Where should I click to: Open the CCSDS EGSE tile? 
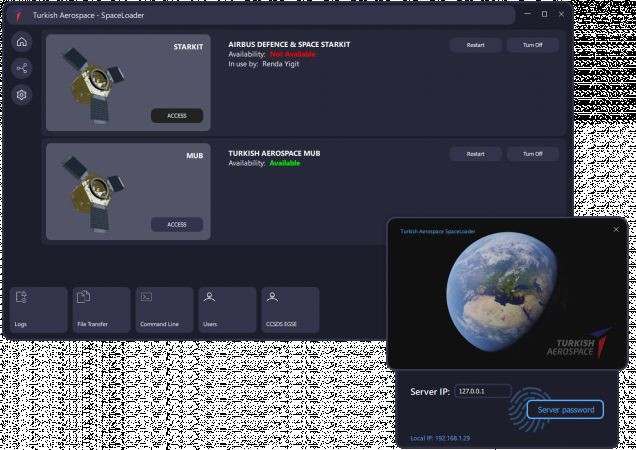[290, 310]
